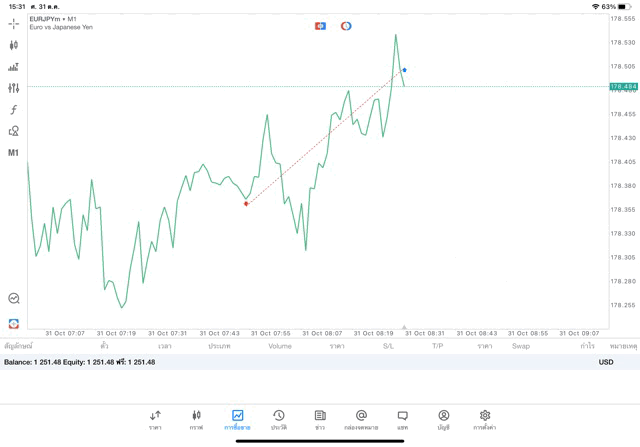The image size is (640, 447).
Task: Activate the crosshair cursor tool
Action: coord(14,23)
